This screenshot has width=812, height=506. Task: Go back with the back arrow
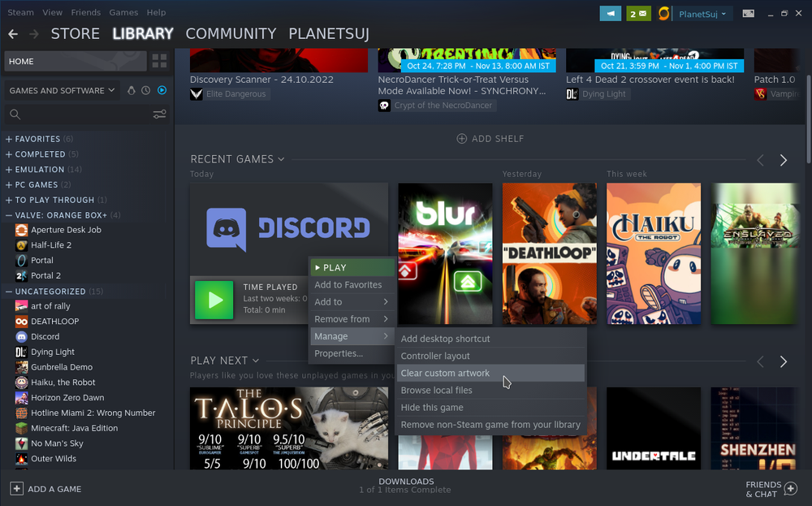[x=13, y=34]
